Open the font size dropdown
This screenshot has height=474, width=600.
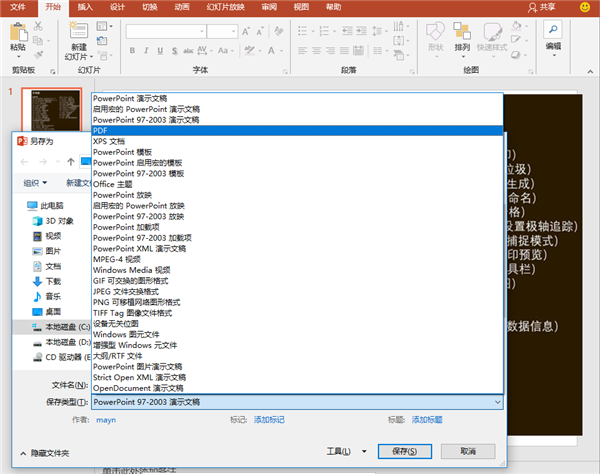pos(233,31)
